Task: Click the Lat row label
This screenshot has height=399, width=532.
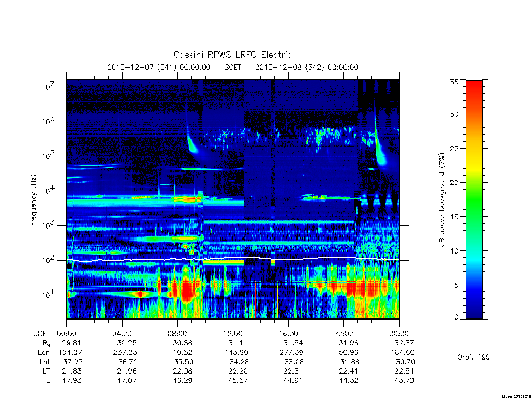Action: point(45,362)
